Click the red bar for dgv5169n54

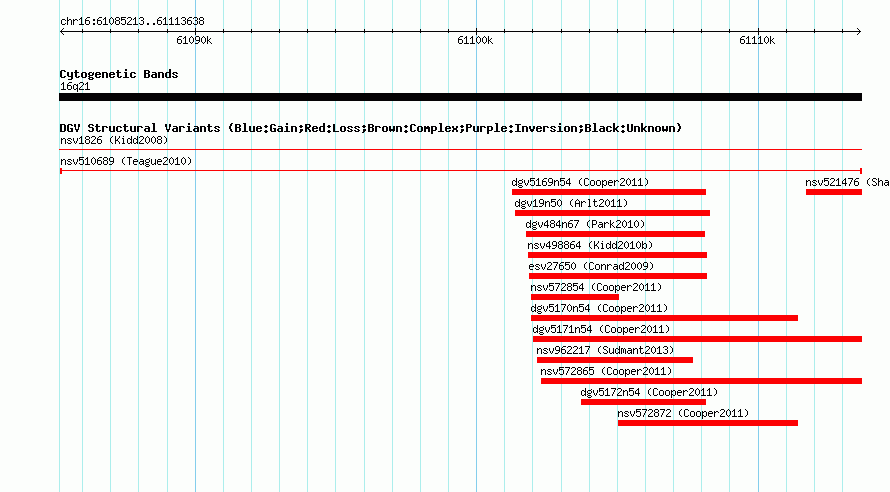(x=608, y=192)
